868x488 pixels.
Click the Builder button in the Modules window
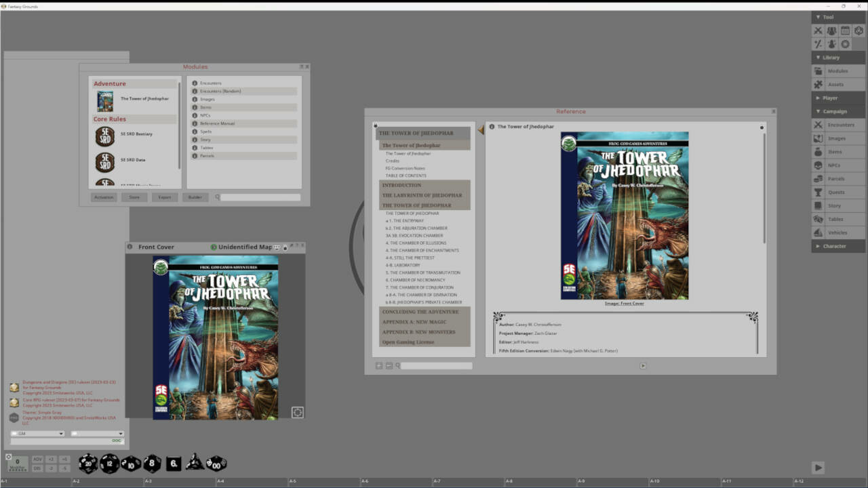(x=195, y=197)
